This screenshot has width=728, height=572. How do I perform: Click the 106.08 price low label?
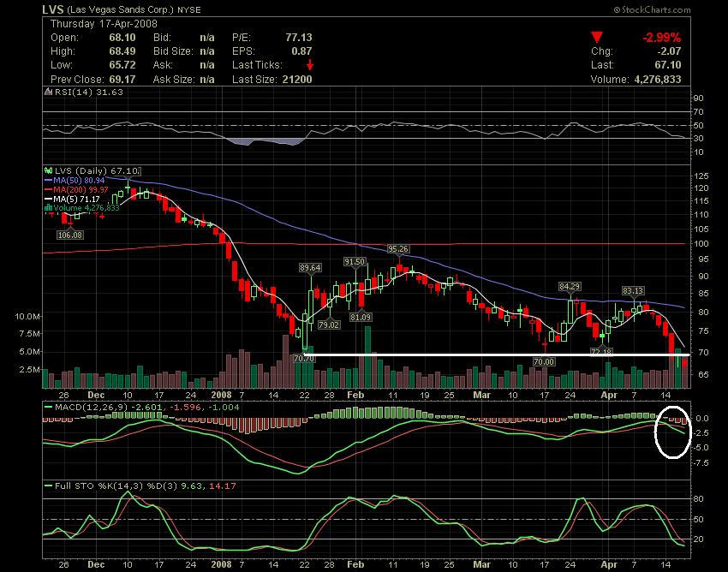click(x=70, y=235)
